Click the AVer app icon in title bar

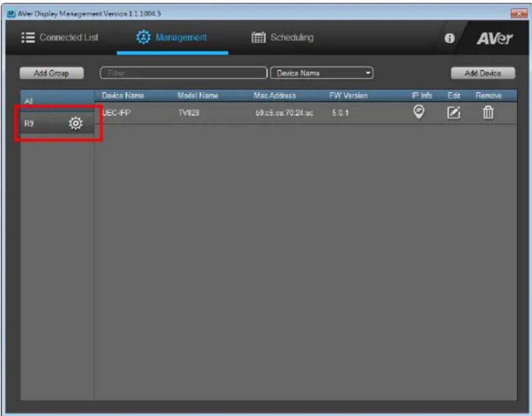(x=11, y=14)
